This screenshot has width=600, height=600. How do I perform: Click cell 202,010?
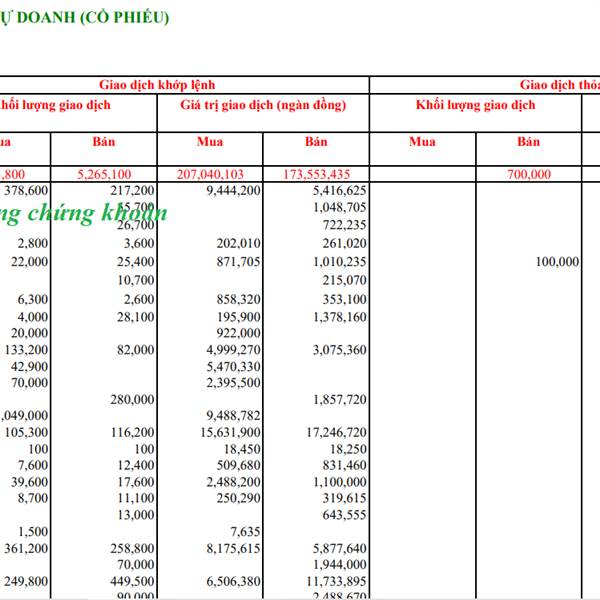(x=238, y=243)
